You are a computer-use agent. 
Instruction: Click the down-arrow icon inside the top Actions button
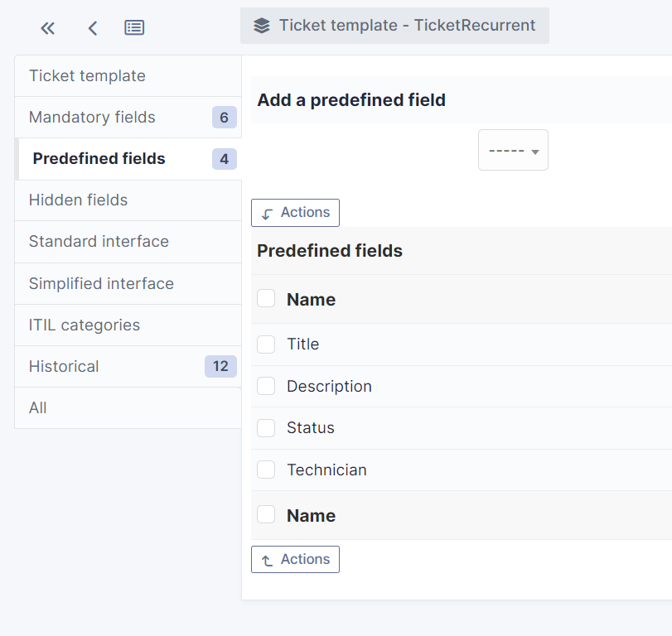pos(267,213)
